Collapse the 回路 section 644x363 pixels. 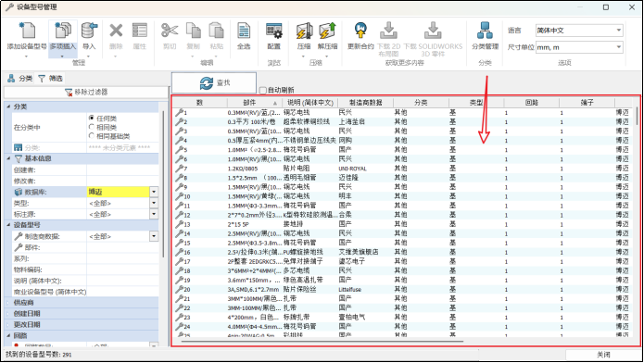coord(8,336)
